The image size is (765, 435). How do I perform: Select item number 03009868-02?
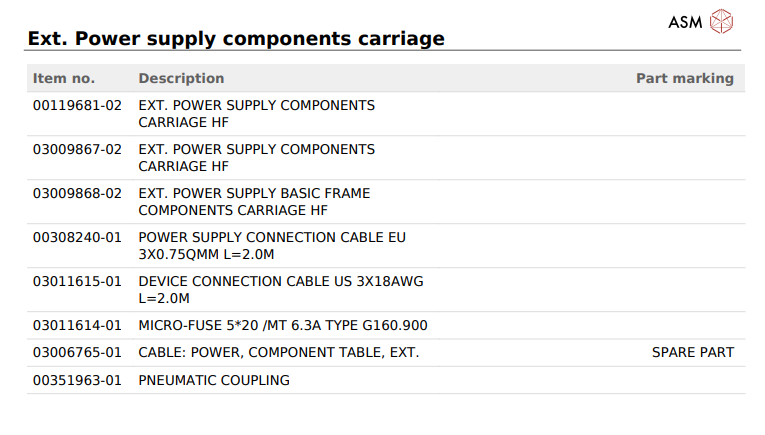tap(77, 194)
